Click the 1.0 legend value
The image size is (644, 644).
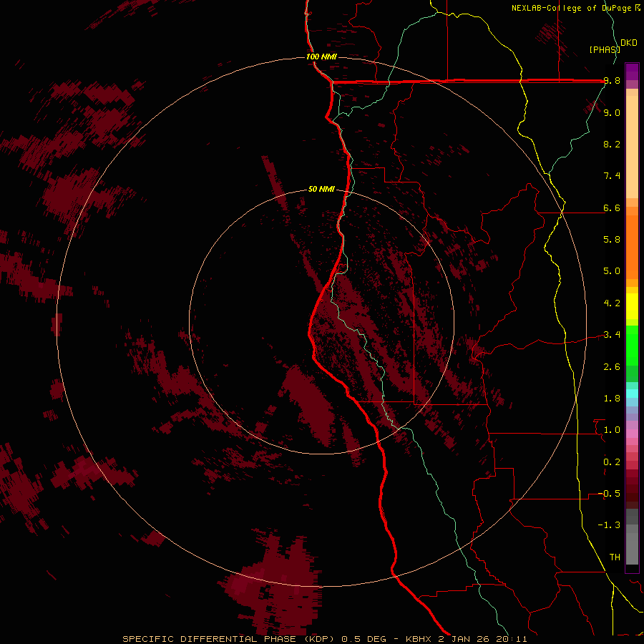[612, 430]
